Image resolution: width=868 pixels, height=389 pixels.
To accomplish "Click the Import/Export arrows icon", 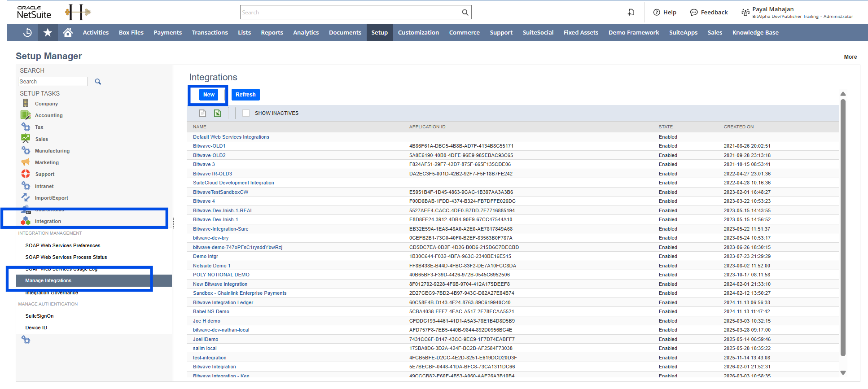I will [x=26, y=197].
